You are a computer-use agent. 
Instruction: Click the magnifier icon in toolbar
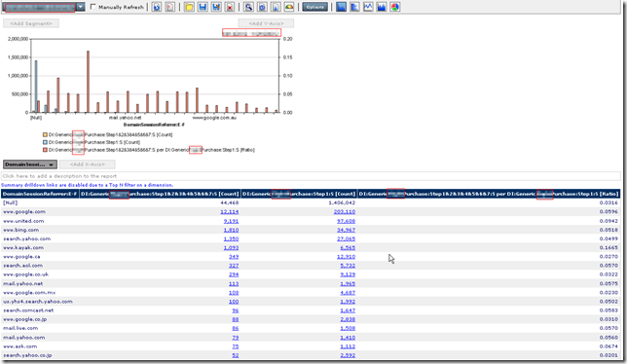click(x=248, y=7)
